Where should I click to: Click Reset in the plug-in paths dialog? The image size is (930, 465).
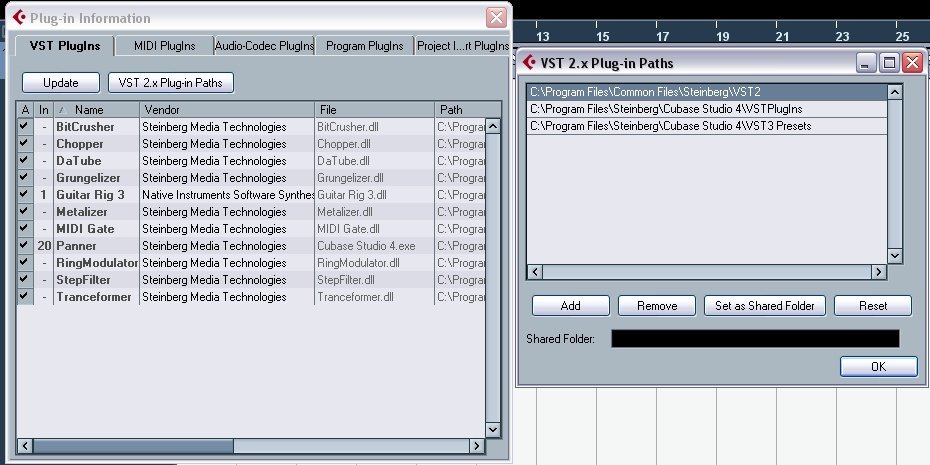point(873,305)
